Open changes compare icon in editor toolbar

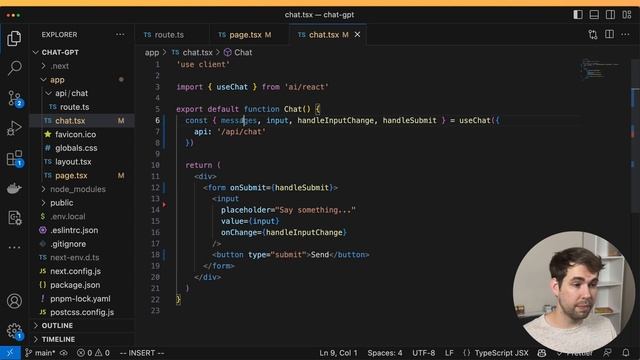[593, 35]
